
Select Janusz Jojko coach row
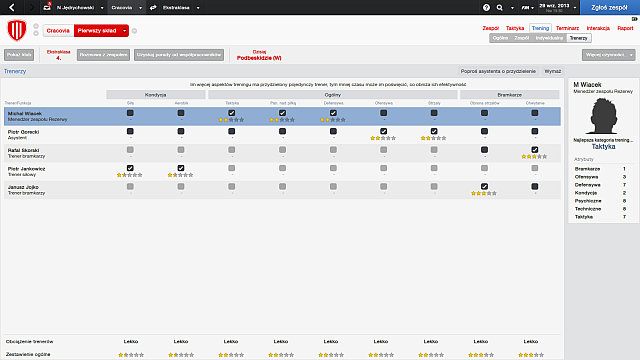click(x=282, y=190)
